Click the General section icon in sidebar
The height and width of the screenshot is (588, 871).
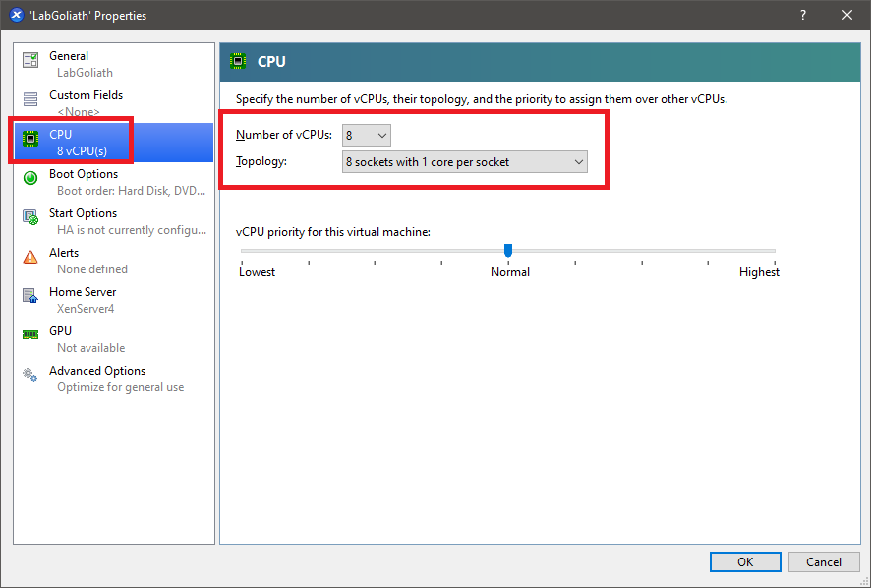click(30, 60)
